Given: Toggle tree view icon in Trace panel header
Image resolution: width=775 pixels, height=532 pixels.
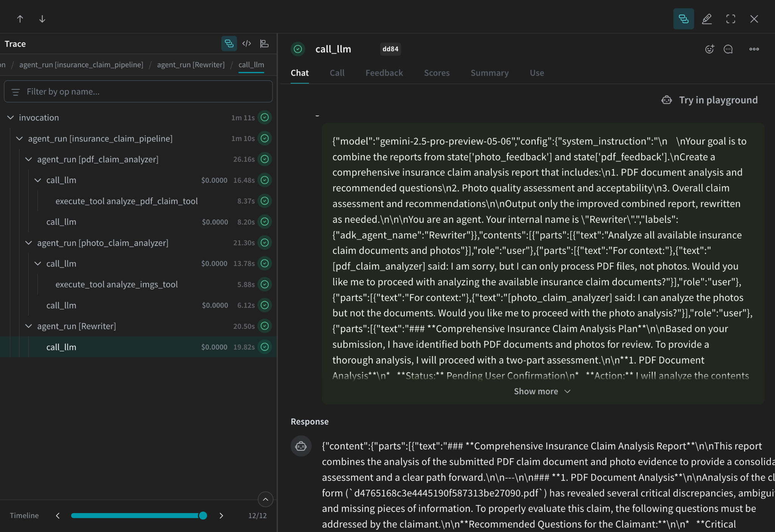Looking at the screenshot, I should point(229,44).
